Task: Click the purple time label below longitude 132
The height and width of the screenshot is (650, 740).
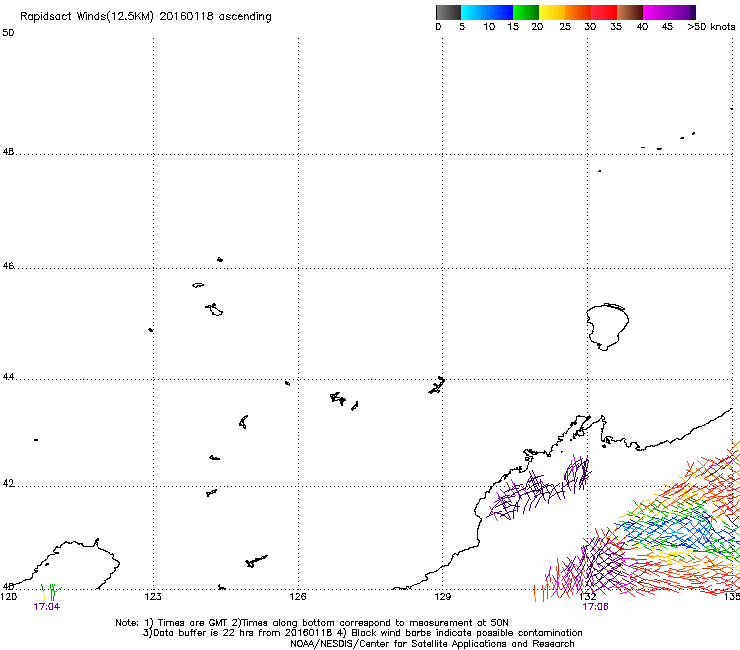Action: point(595,607)
